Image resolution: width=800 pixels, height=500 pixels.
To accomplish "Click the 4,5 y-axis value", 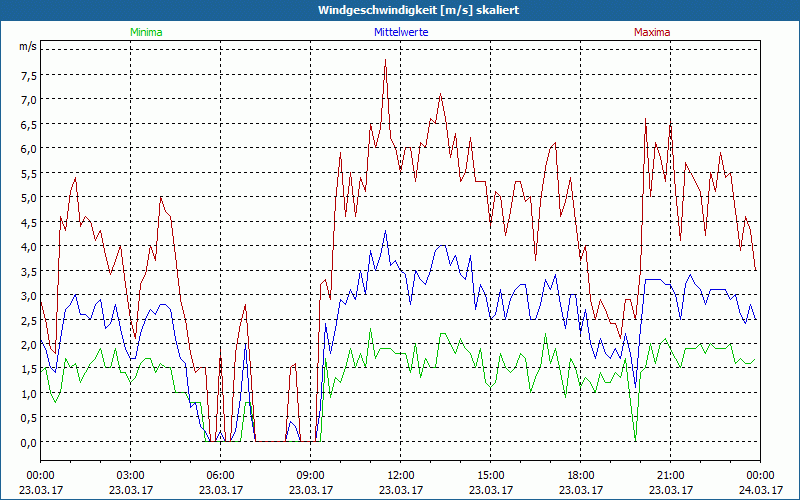I will click(29, 222).
